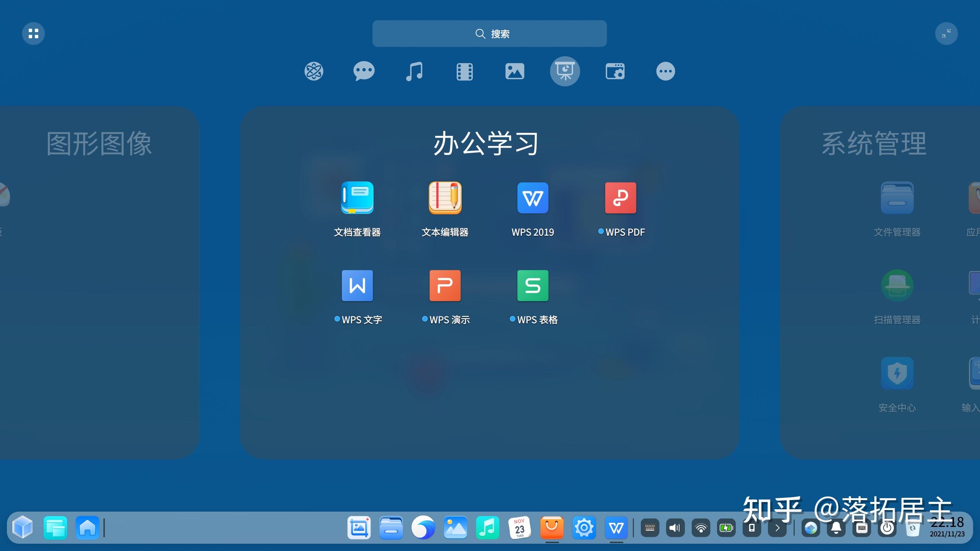Jump to the Internet category tab
The width and height of the screenshot is (980, 551).
point(314,71)
